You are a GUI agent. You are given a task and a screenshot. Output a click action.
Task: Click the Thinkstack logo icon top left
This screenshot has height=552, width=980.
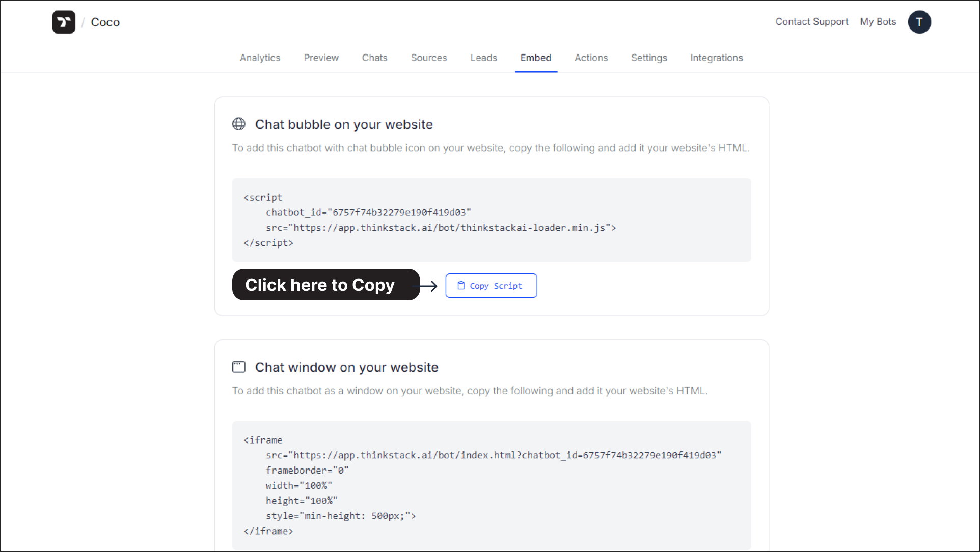point(64,22)
